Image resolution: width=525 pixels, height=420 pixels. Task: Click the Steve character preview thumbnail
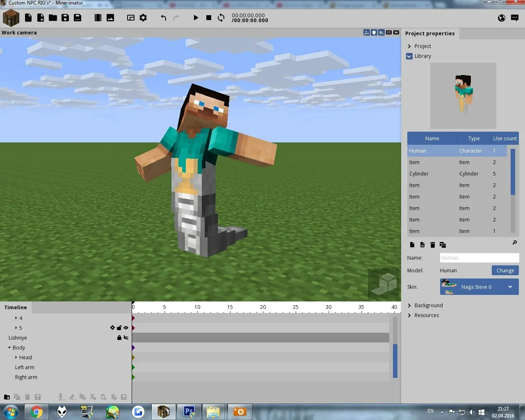click(x=463, y=96)
